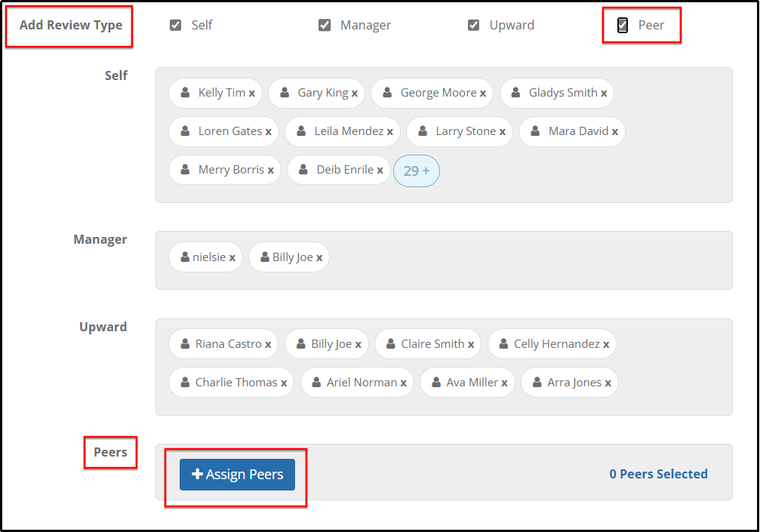760x532 pixels.
Task: Uncheck the Manager review type checkbox
Action: (x=325, y=25)
